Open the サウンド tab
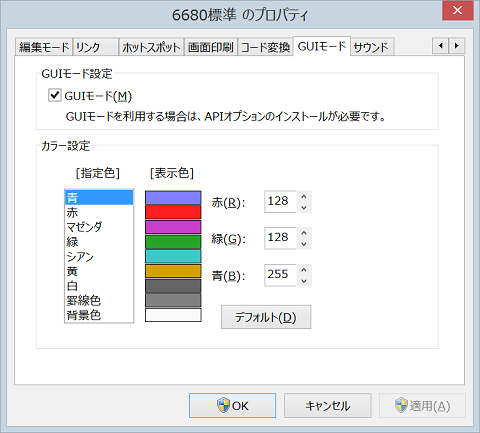Viewport: 480px width, 433px height. pos(371,47)
